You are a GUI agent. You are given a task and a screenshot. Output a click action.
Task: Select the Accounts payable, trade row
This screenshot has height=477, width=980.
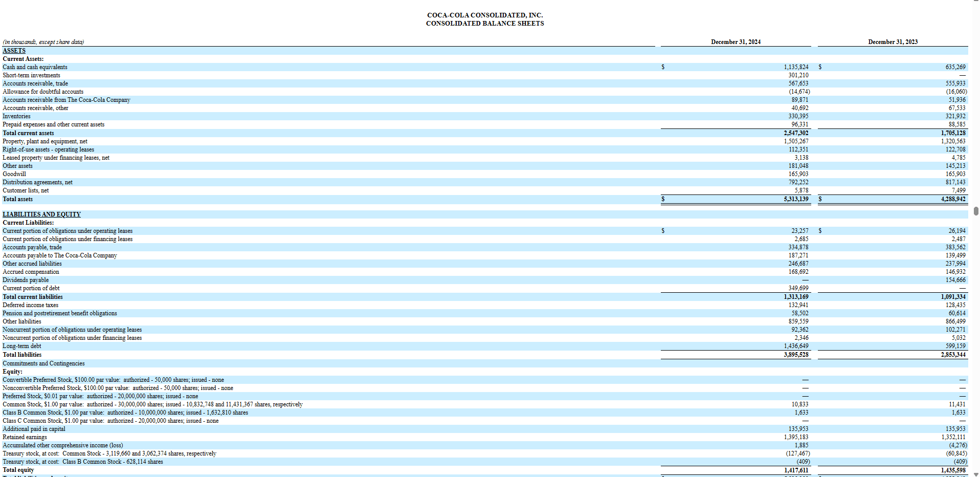tap(32, 247)
